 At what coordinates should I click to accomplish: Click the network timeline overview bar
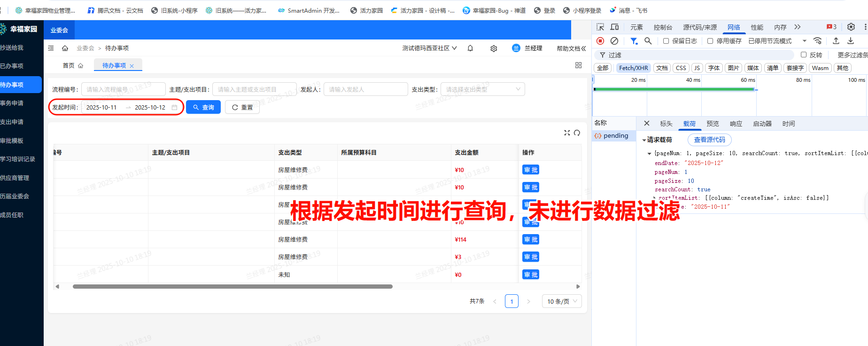tap(674, 89)
